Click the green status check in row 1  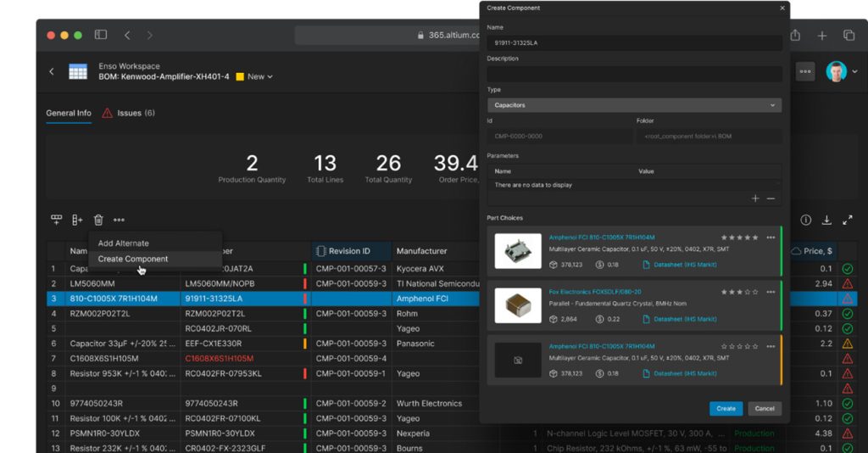848,269
